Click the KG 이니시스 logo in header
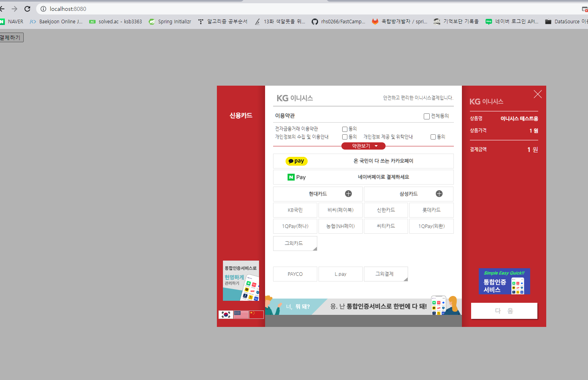The width and height of the screenshot is (588, 380). point(295,98)
